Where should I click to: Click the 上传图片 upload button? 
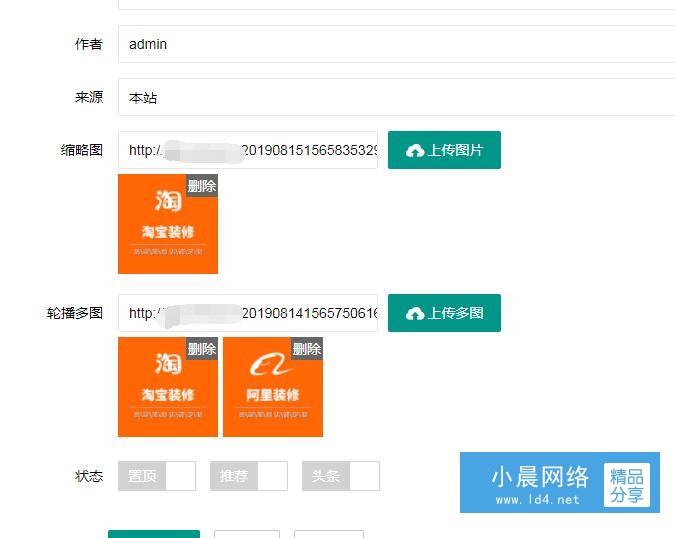(444, 150)
